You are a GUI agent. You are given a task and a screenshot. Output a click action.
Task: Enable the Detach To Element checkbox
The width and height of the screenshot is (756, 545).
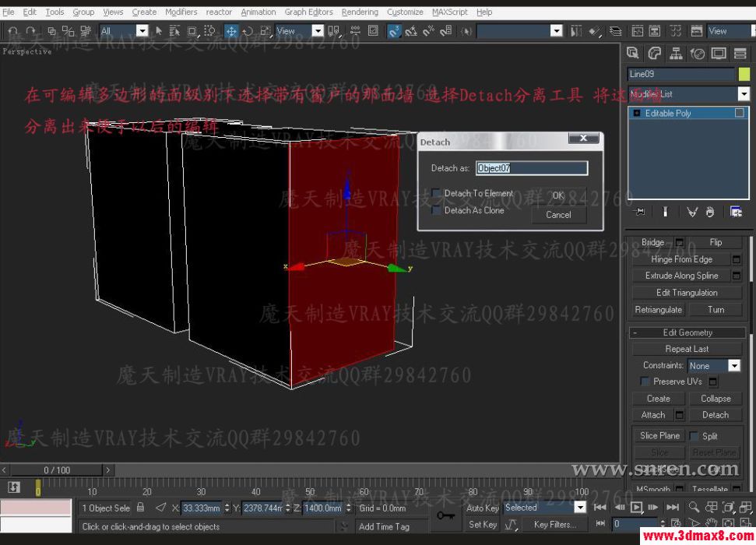point(437,193)
